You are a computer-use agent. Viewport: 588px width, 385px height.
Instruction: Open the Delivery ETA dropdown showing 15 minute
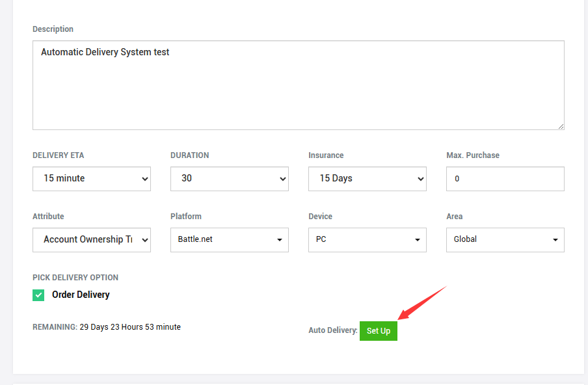tap(91, 179)
